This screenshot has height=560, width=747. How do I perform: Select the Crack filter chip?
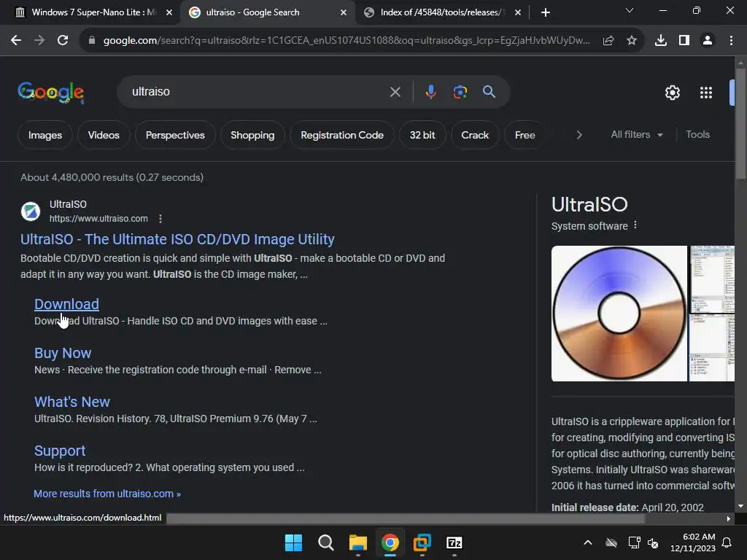click(475, 135)
